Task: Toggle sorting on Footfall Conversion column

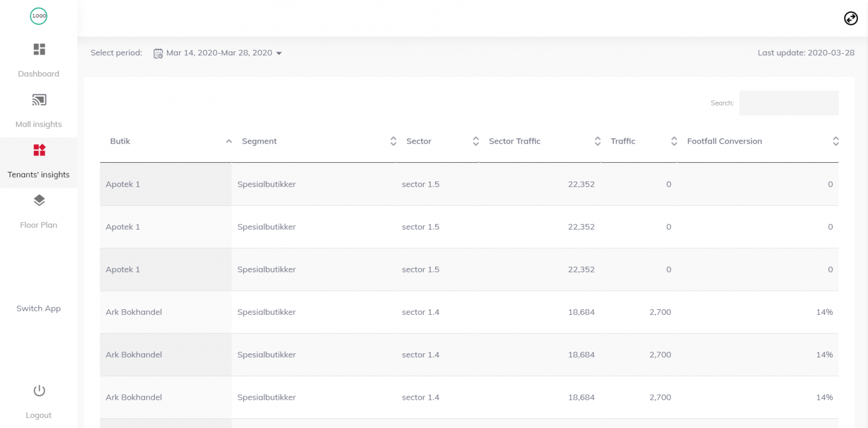Action: [x=836, y=141]
